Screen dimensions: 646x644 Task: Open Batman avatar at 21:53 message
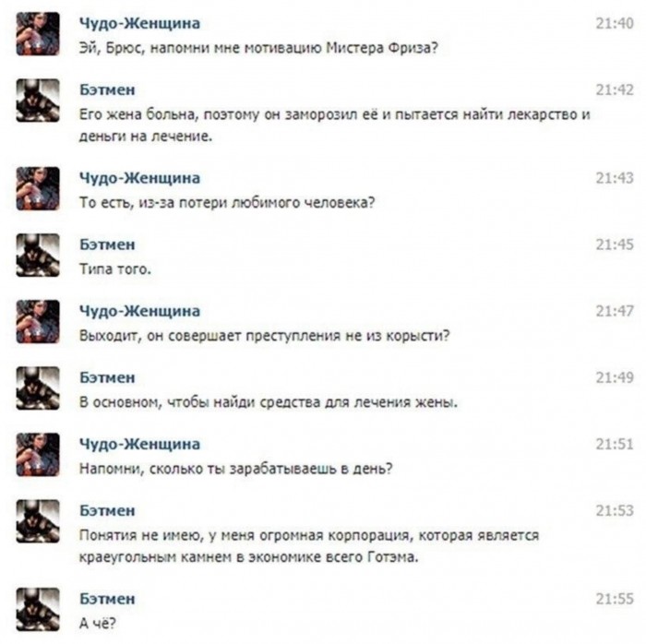(38, 521)
